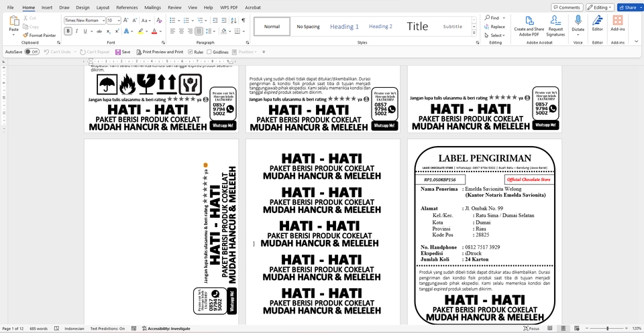
Task: Toggle Bold formatting button
Action: [68, 31]
